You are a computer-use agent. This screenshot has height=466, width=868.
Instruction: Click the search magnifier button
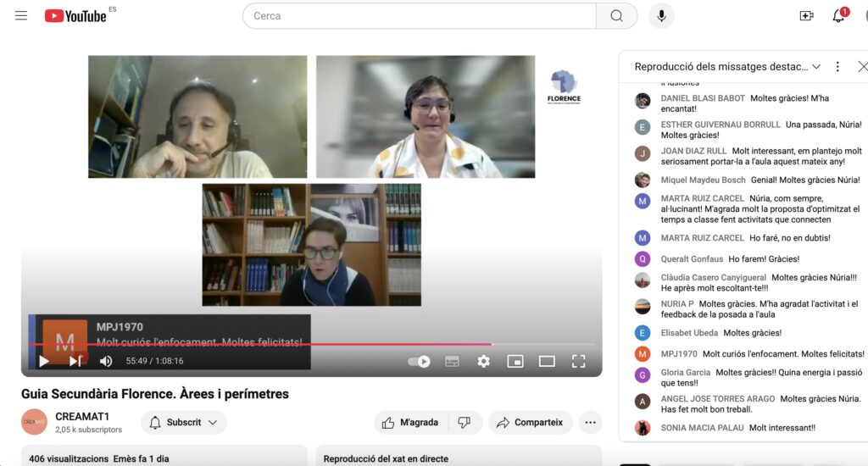click(x=616, y=15)
